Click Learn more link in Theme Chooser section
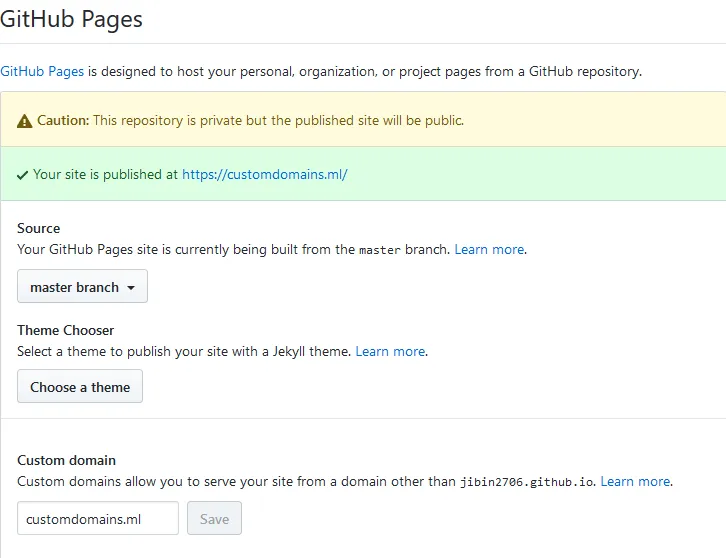Image resolution: width=726 pixels, height=558 pixels. pyautogui.click(x=390, y=351)
